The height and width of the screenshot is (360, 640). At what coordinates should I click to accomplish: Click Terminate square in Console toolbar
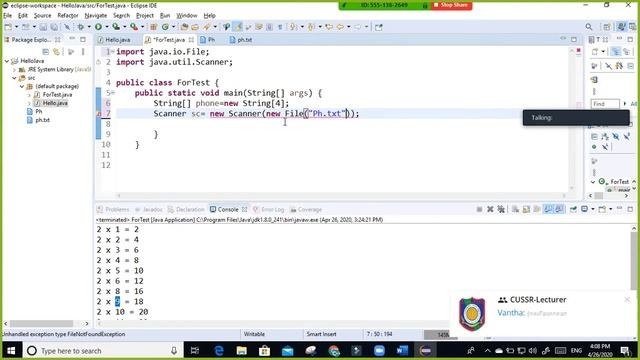coord(479,209)
